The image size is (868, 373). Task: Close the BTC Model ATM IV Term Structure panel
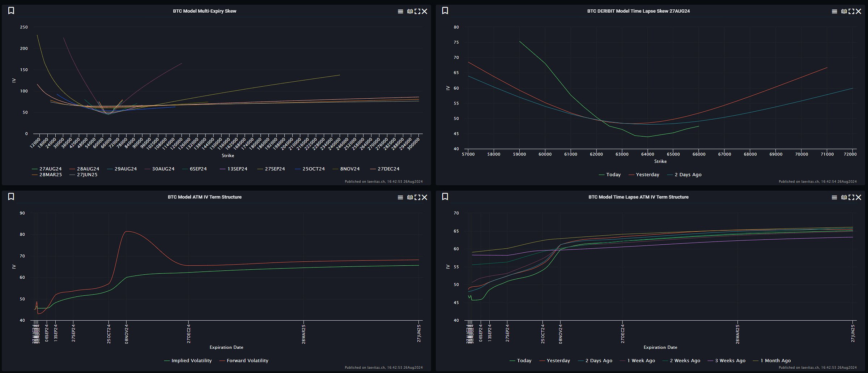pos(425,197)
